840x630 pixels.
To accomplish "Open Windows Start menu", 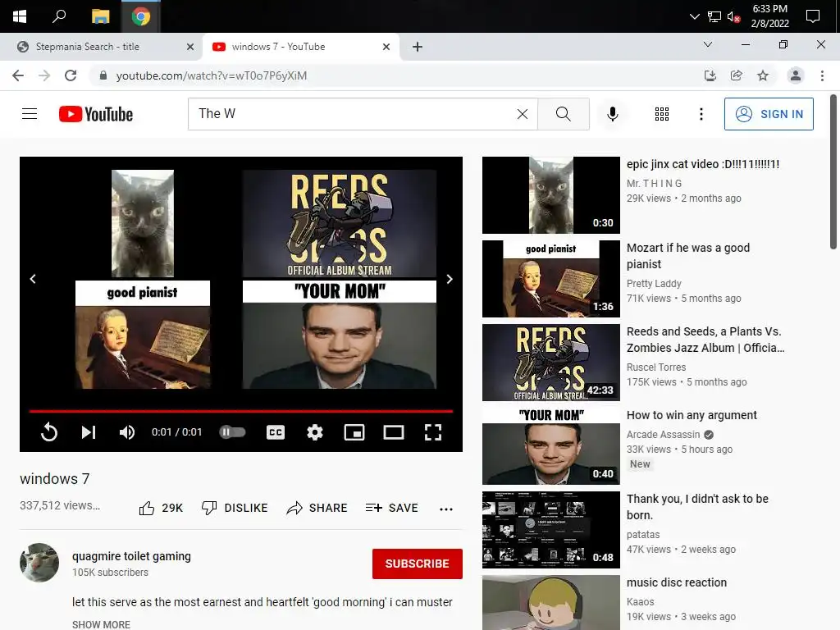I will (20, 16).
